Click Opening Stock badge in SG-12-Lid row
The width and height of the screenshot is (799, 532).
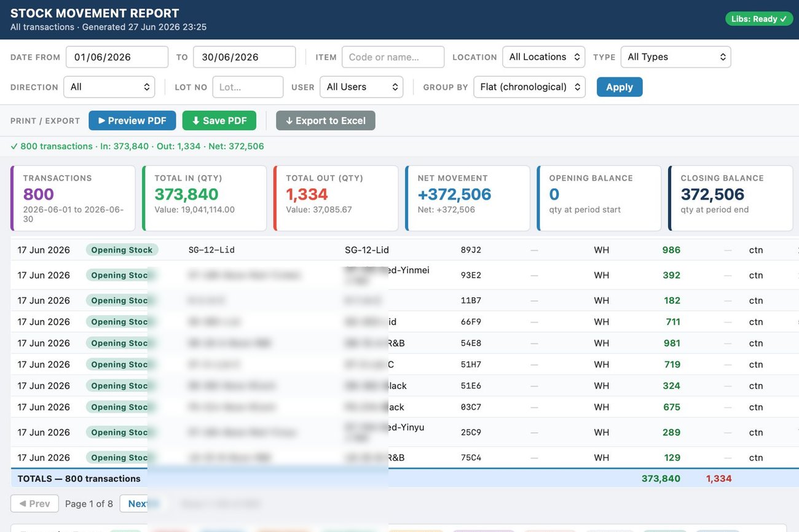(x=122, y=250)
